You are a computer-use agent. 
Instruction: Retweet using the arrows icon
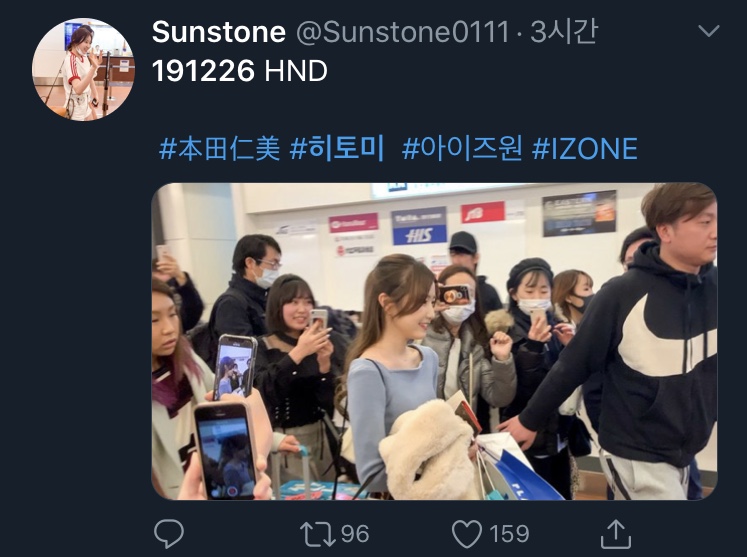click(317, 534)
